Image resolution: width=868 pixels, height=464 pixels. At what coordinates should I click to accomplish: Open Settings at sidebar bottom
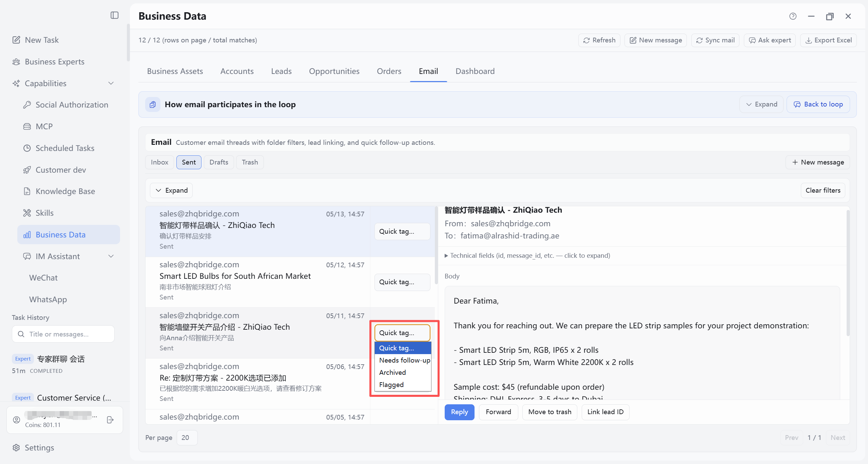(33, 448)
